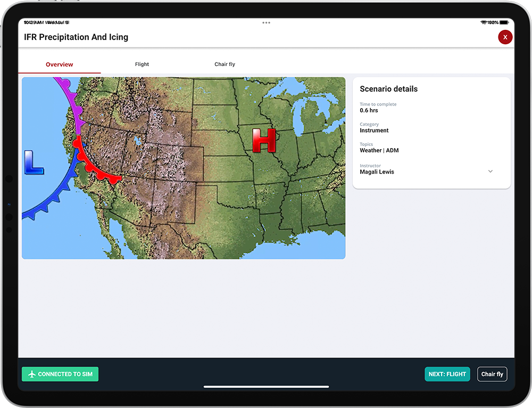Switch to the Overview tab
This screenshot has width=532, height=408.
pos(60,64)
